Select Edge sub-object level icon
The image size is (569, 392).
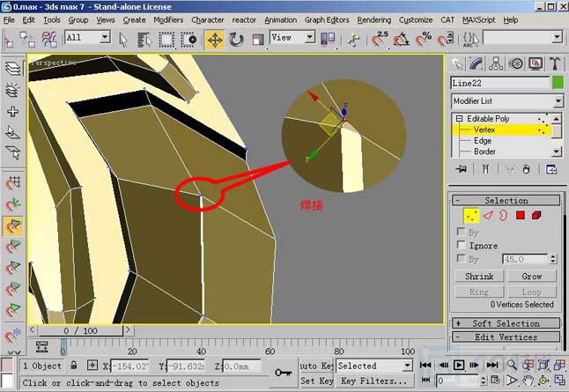point(488,216)
